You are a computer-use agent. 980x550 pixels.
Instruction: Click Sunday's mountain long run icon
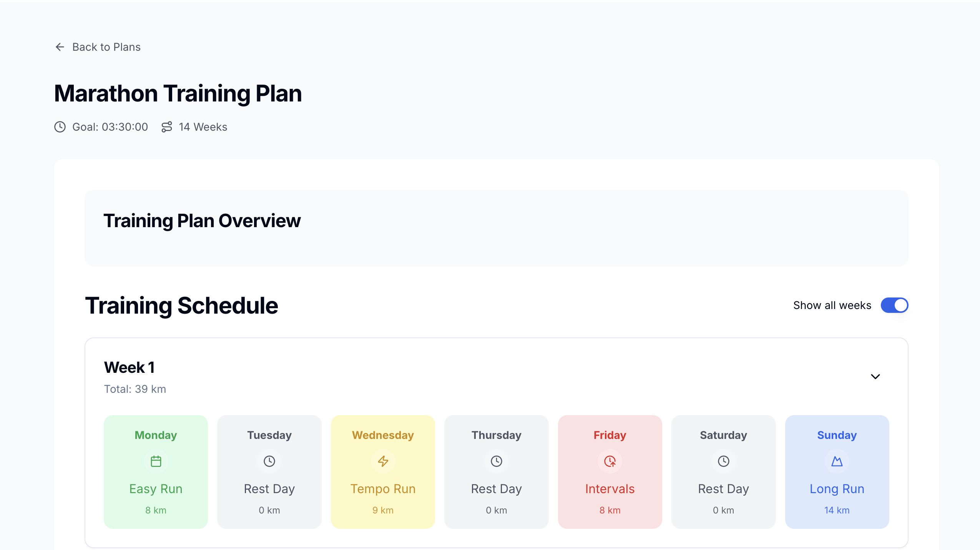(x=837, y=461)
